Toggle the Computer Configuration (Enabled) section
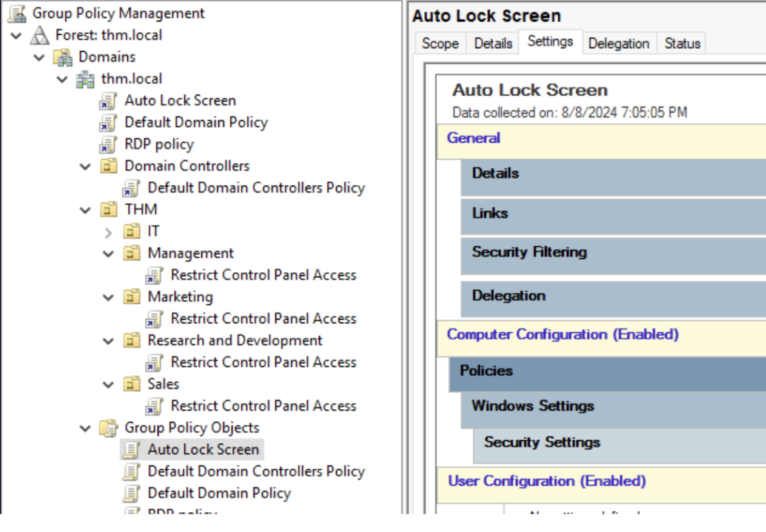This screenshot has height=532, width=766. pyautogui.click(x=562, y=334)
